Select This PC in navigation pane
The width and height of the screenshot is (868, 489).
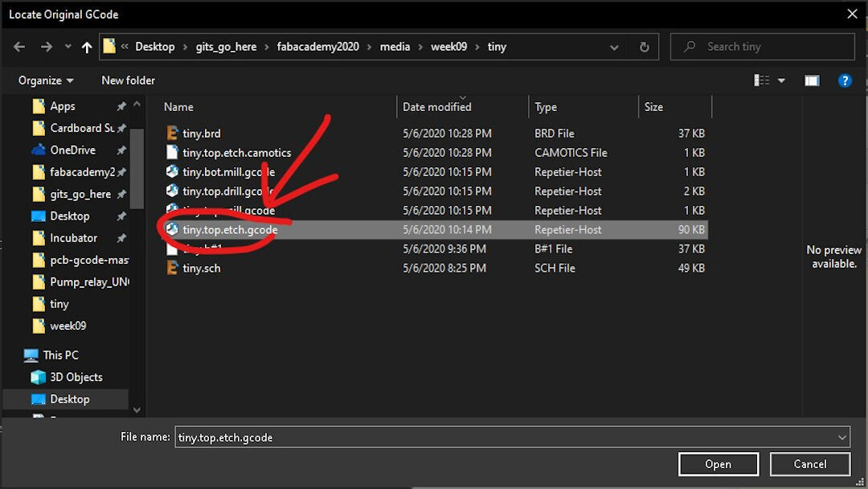(x=60, y=355)
